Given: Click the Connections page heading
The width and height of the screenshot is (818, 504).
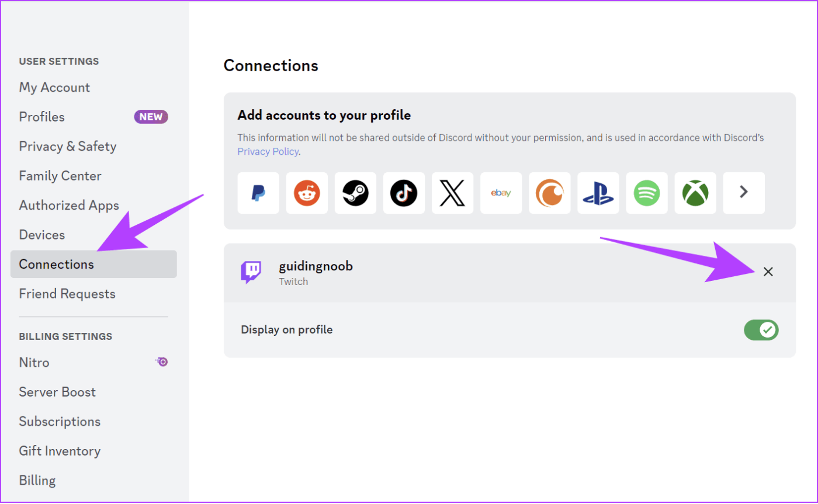Looking at the screenshot, I should click(271, 65).
